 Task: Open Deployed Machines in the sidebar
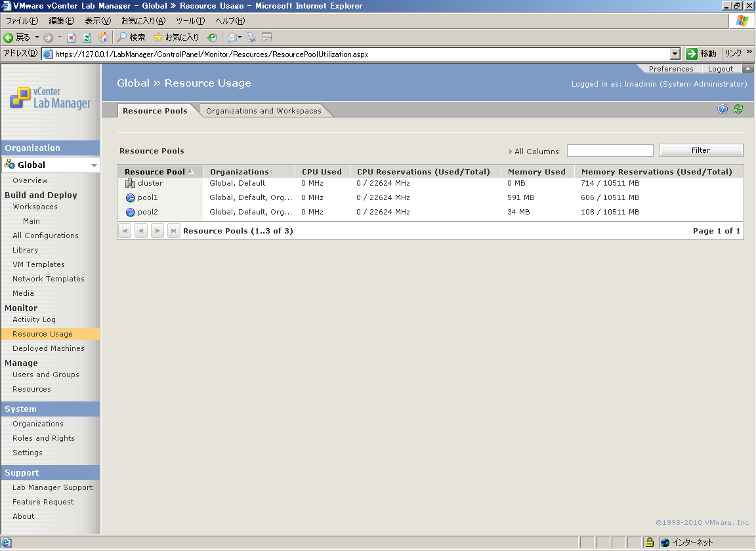(48, 348)
